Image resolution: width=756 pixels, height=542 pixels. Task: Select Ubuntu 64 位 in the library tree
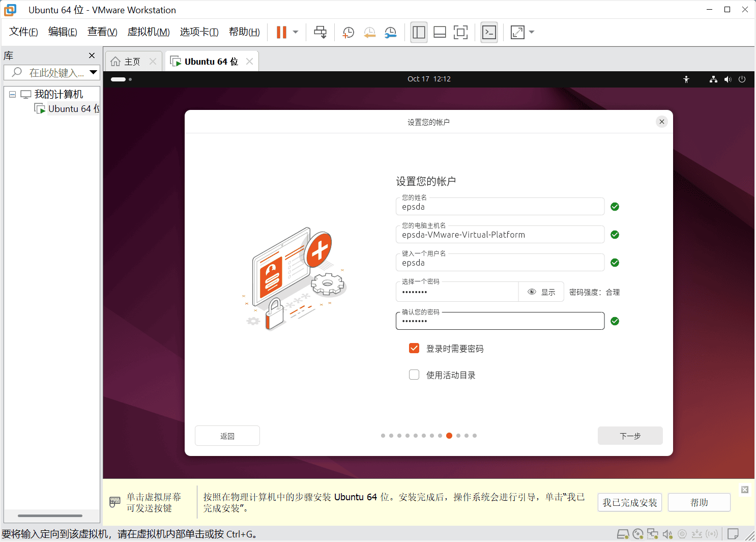point(74,109)
